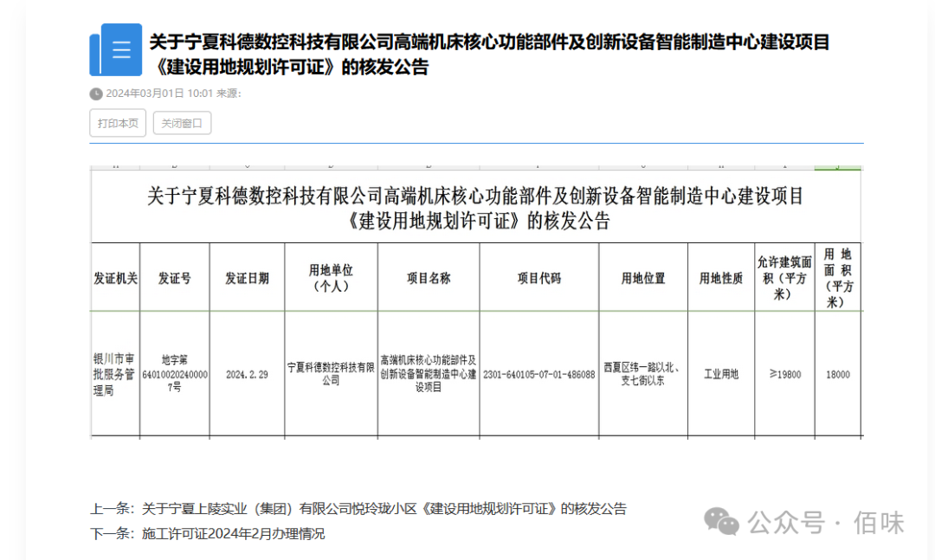Select the 用地单位（个人） column header
Image resolution: width=935 pixels, height=560 pixels.
pyautogui.click(x=331, y=278)
